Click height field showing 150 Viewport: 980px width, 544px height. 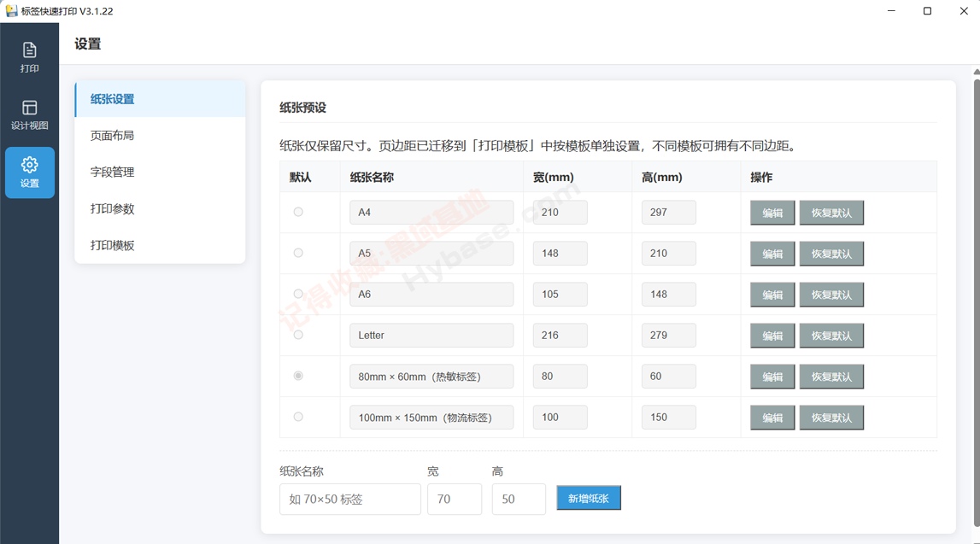(x=669, y=418)
